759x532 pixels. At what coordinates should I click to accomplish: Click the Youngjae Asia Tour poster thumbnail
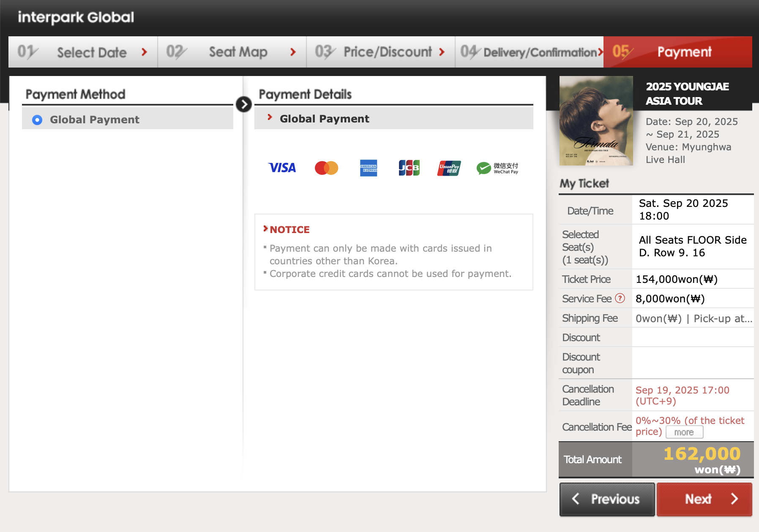click(x=596, y=121)
